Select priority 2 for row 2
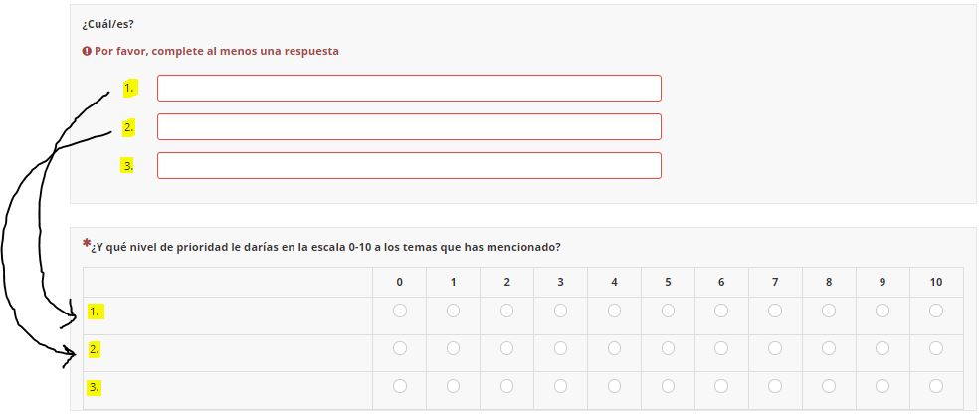This screenshot has width=980, height=417. (507, 349)
